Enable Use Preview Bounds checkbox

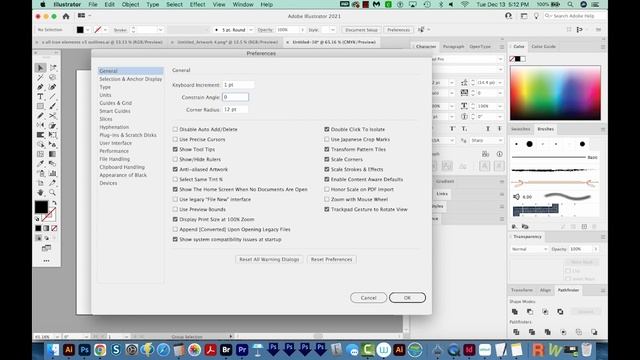pos(175,209)
